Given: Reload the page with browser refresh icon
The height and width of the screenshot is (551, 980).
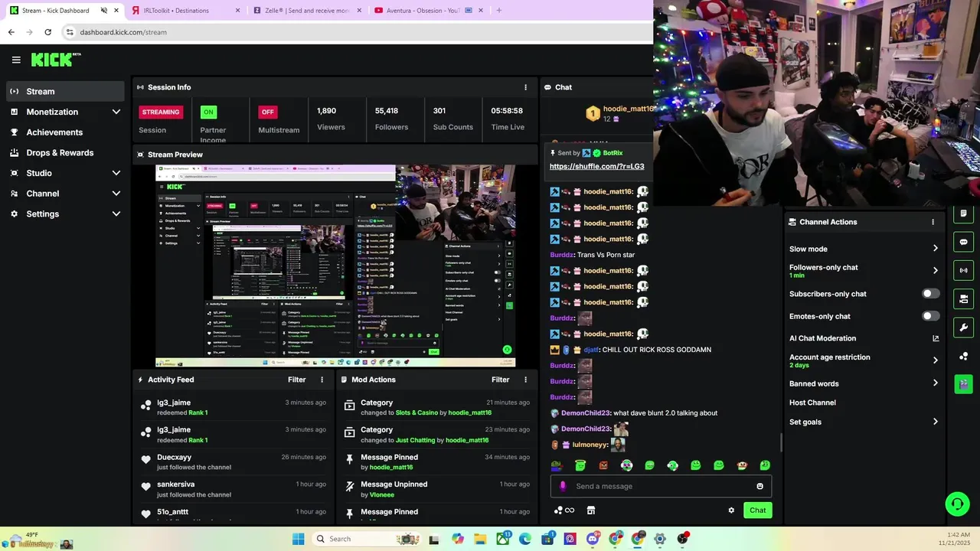Looking at the screenshot, I should tap(47, 32).
